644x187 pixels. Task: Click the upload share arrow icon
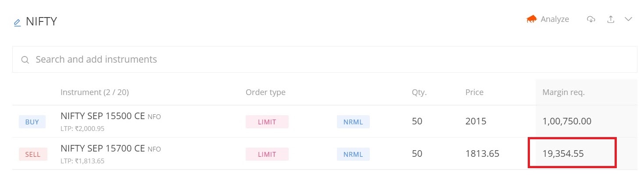point(610,19)
